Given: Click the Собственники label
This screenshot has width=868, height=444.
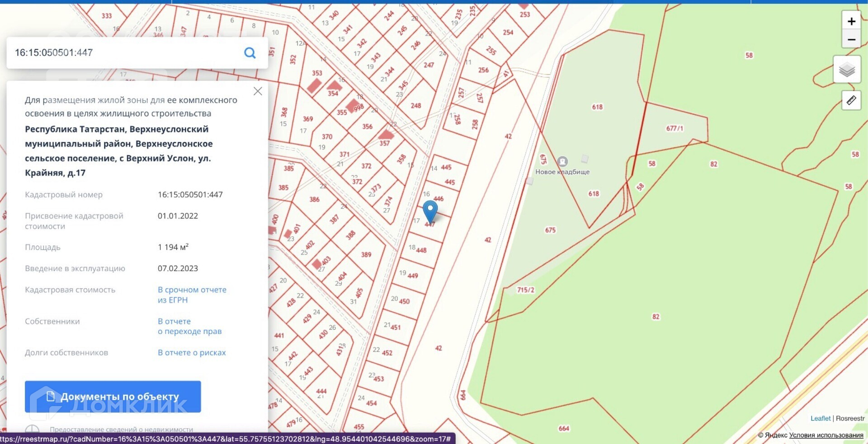Looking at the screenshot, I should coord(52,322).
